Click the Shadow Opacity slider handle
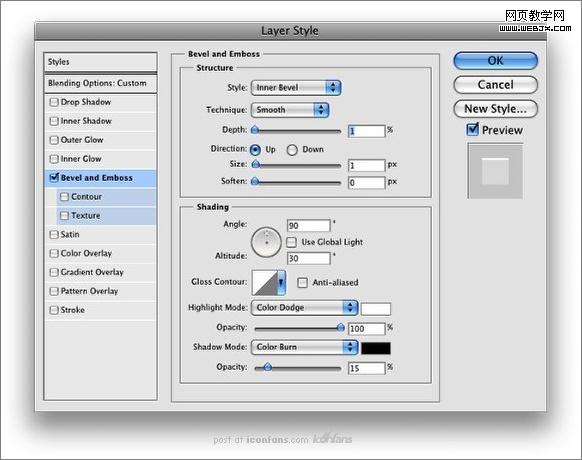This screenshot has height=460, width=582. coord(268,367)
